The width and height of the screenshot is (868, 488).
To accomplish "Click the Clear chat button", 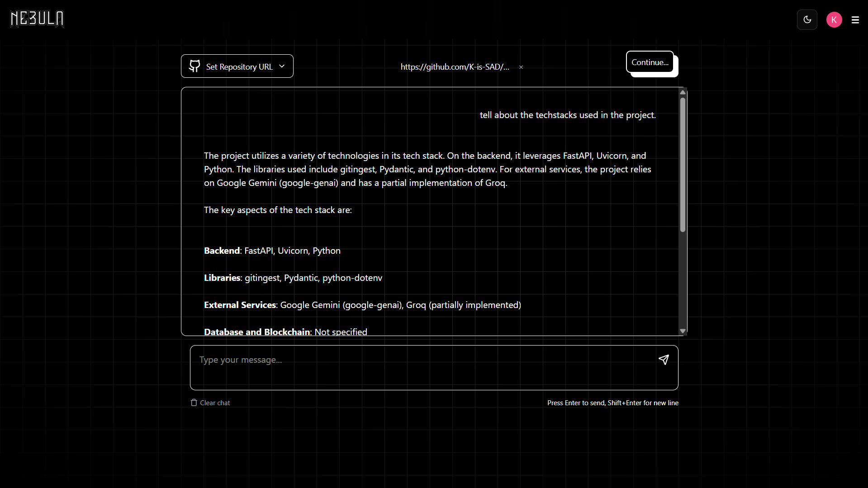I will tap(210, 403).
